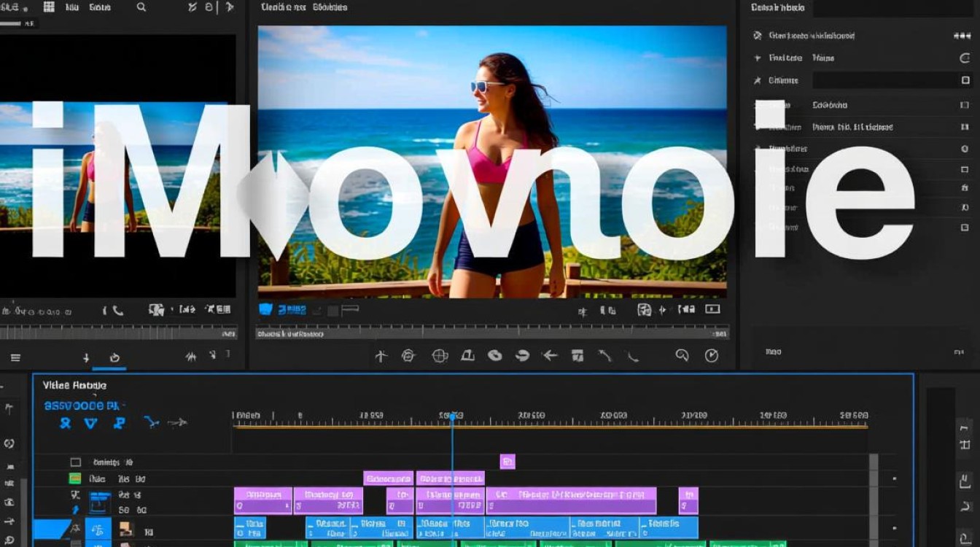Click the blue badge icon under the preview
The image size is (980, 547).
[265, 309]
